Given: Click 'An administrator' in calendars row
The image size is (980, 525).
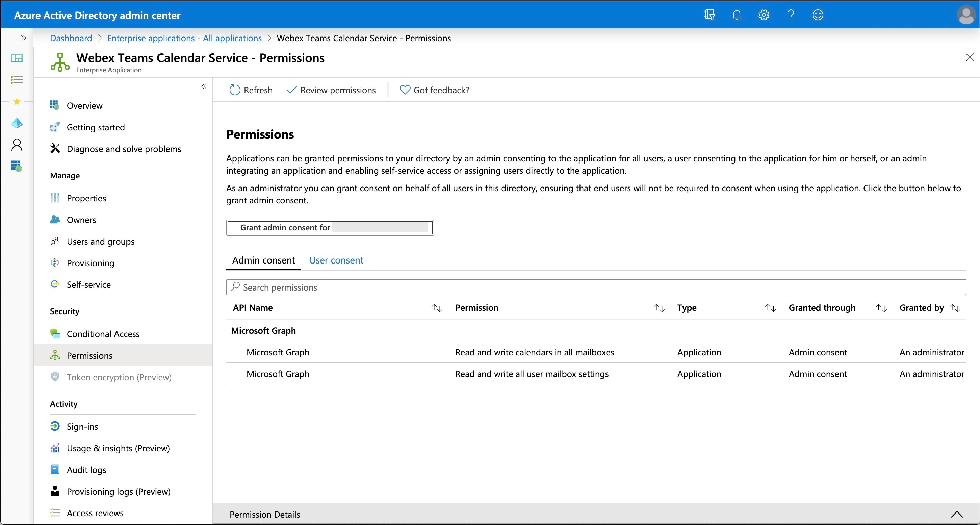Looking at the screenshot, I should [932, 352].
